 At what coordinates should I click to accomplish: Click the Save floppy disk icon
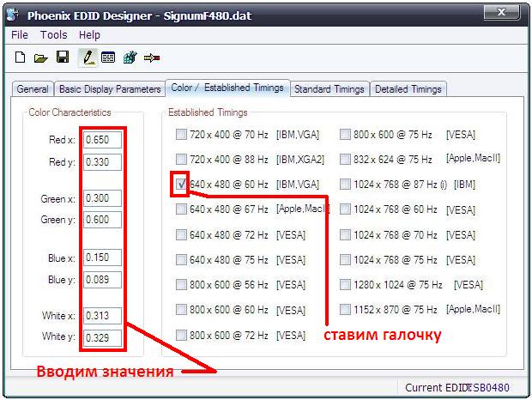(62, 58)
